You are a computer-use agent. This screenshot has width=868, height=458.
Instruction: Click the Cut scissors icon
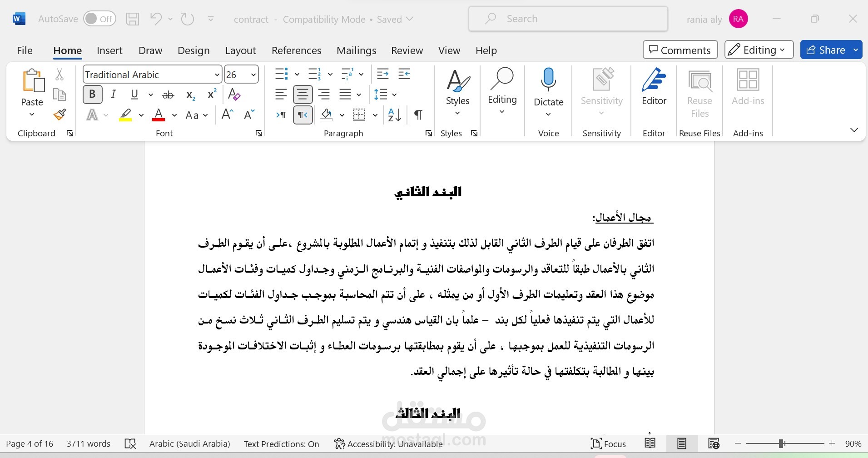60,74
